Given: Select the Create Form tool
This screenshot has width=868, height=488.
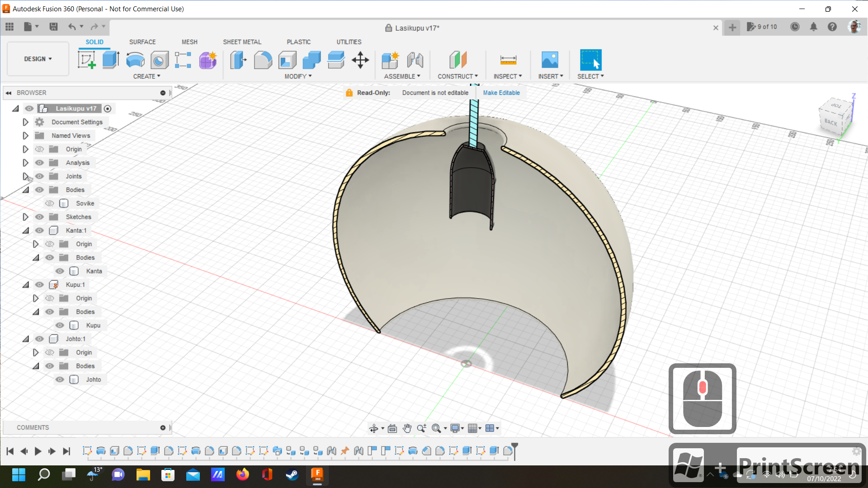Looking at the screenshot, I should [208, 60].
